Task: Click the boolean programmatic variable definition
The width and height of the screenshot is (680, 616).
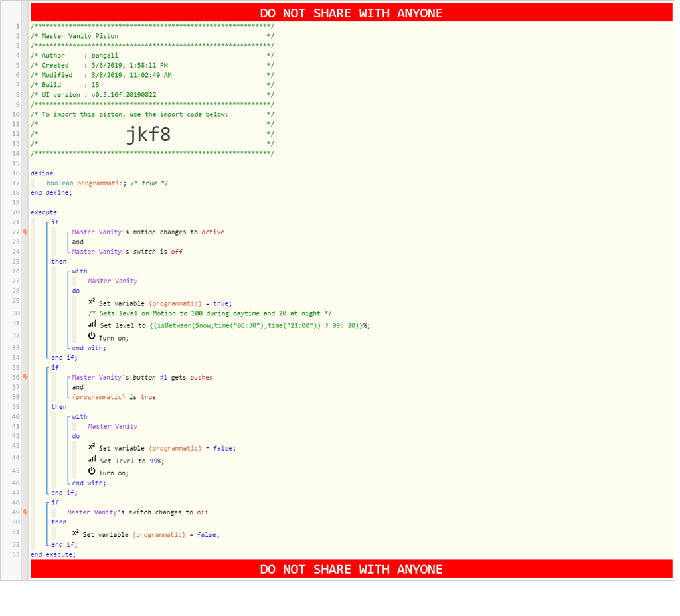Action: [x=101, y=183]
